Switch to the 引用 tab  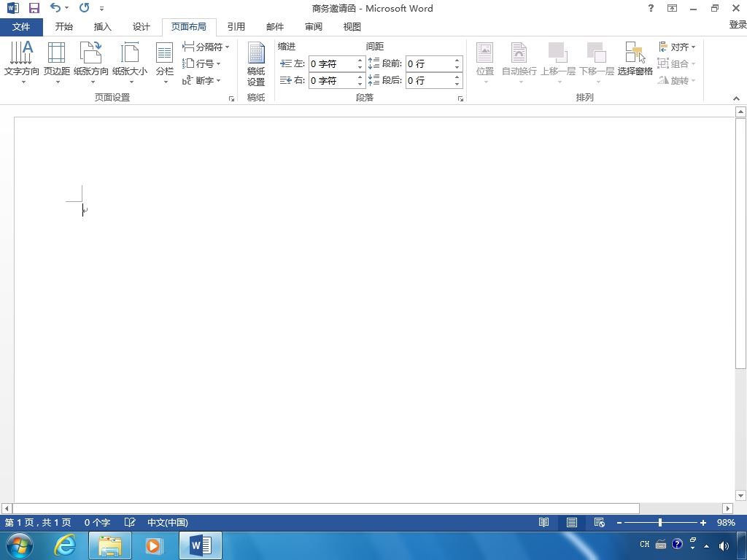(x=236, y=27)
